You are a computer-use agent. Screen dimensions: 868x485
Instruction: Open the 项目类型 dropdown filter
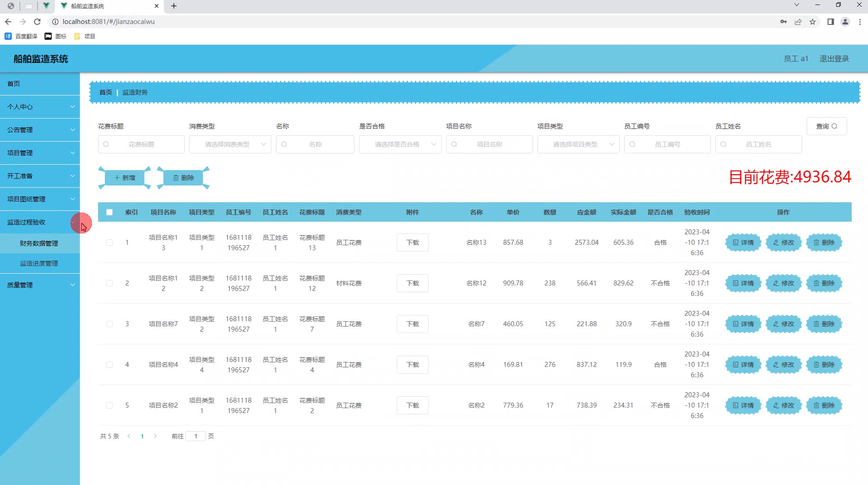[x=578, y=144]
